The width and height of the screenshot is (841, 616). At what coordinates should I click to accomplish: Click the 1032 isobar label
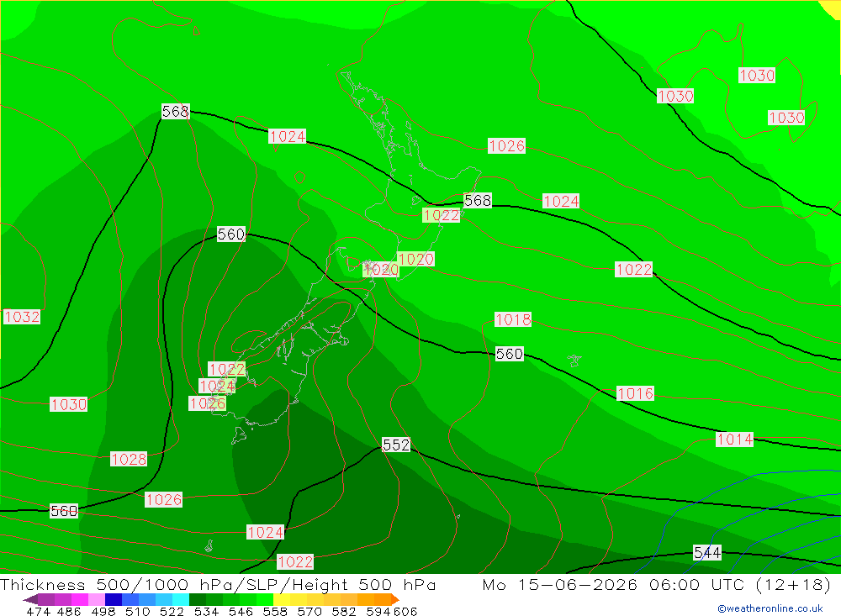pyautogui.click(x=22, y=317)
